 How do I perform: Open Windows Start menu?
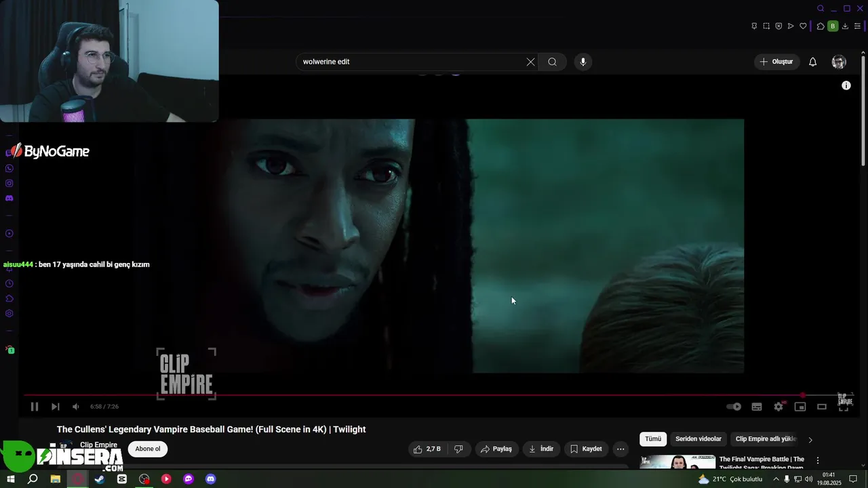[x=11, y=479]
